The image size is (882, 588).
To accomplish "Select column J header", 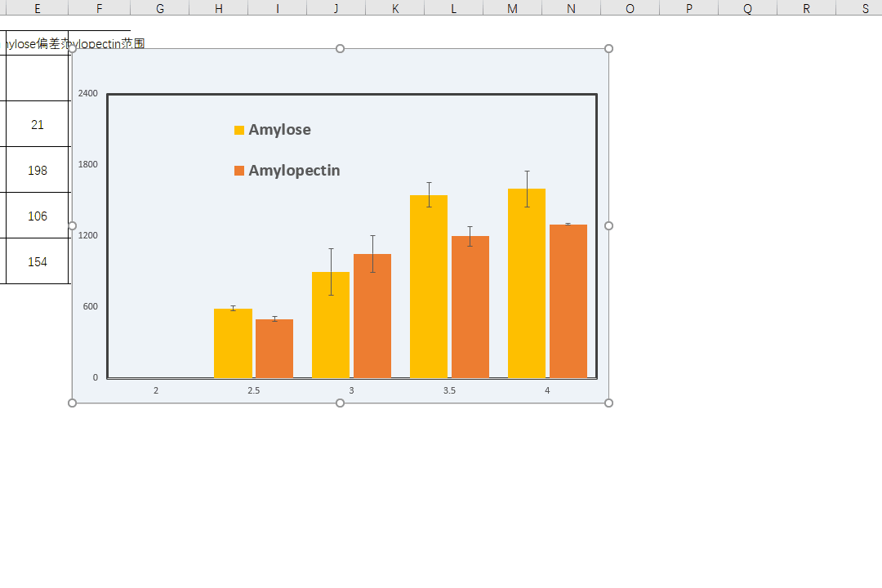I will (336, 8).
